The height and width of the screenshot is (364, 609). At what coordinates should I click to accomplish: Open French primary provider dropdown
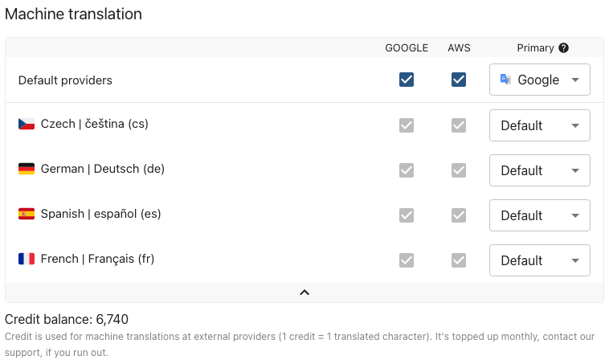[540, 260]
